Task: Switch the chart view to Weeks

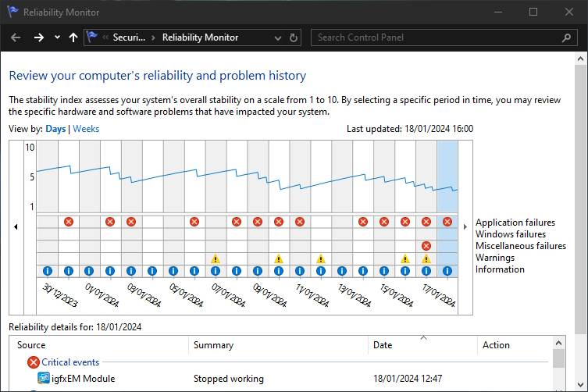Action: pyautogui.click(x=86, y=129)
